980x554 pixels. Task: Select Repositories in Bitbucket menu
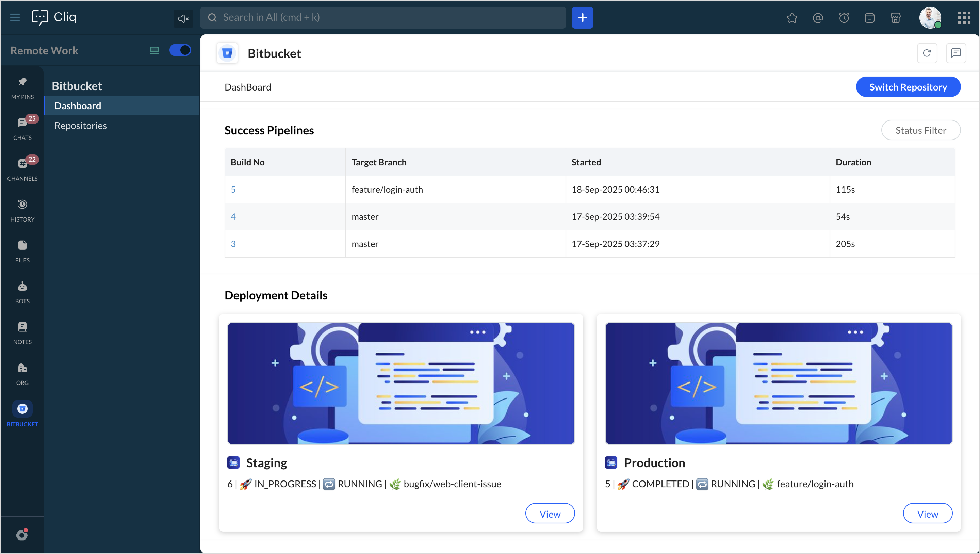(x=80, y=126)
